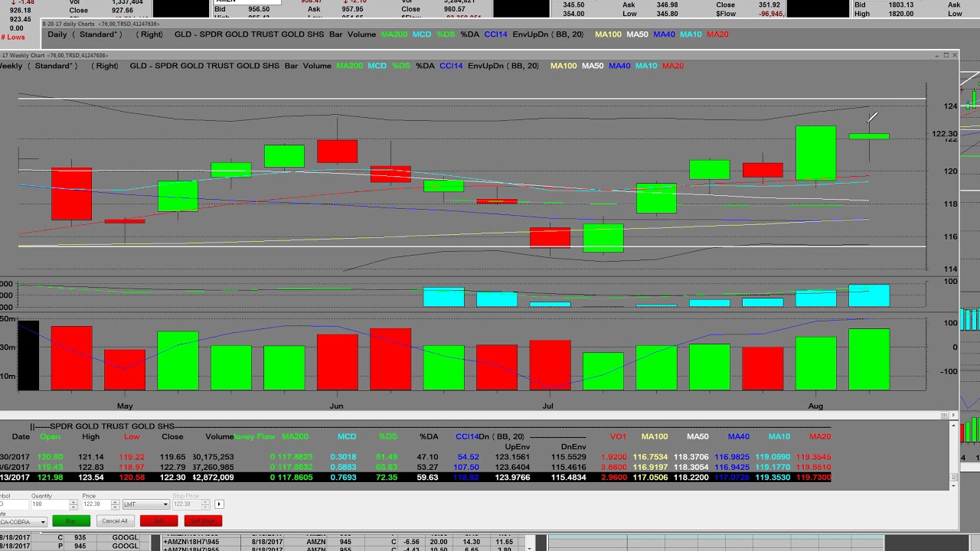Image resolution: width=980 pixels, height=551 pixels.
Task: Click CCI14 value 107.50 in data table
Action: tap(465, 467)
